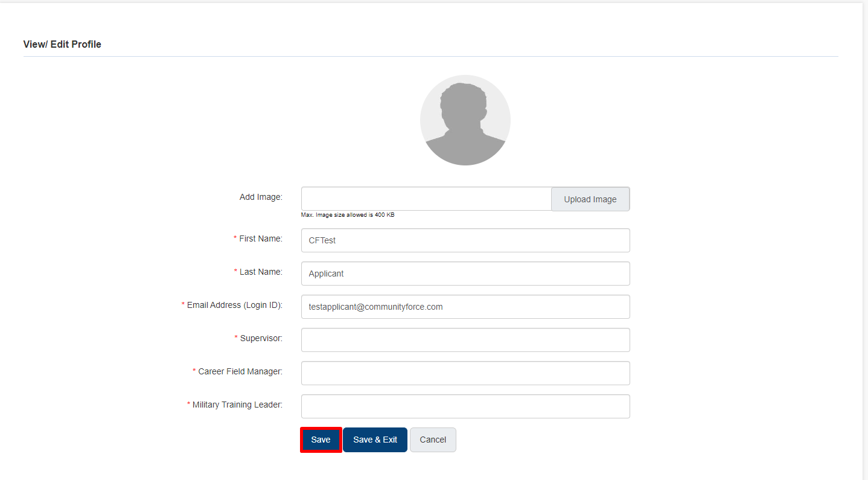Click the 'Military Training Leader:' label
This screenshot has height=480, width=868.
237,405
